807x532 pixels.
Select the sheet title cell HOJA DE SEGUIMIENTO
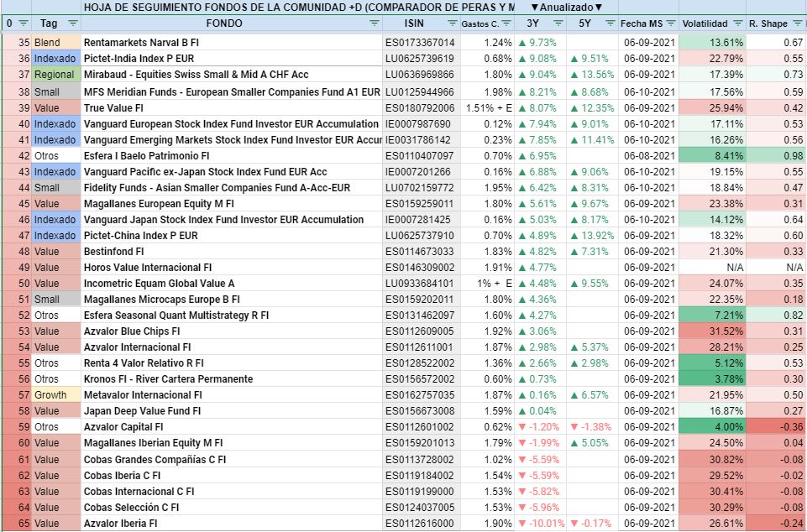click(298, 8)
